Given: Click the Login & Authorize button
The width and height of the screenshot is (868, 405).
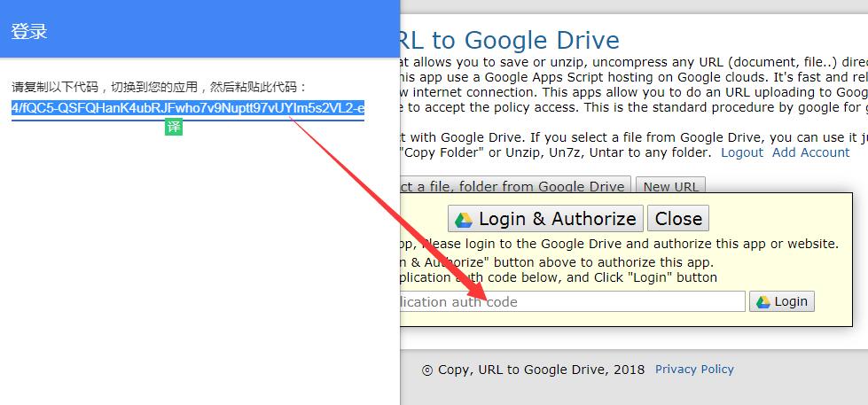Looking at the screenshot, I should pyautogui.click(x=545, y=219).
